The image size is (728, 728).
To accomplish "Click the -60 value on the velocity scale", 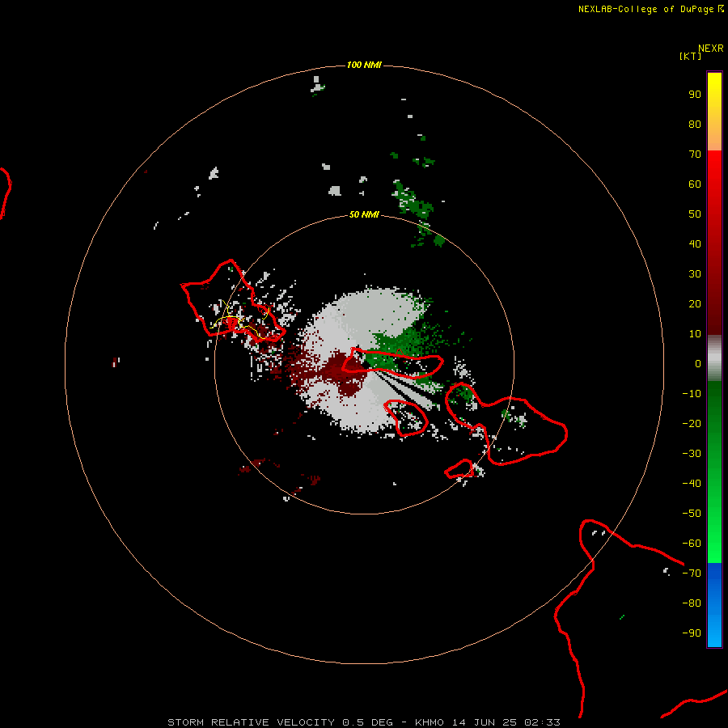I will click(692, 544).
